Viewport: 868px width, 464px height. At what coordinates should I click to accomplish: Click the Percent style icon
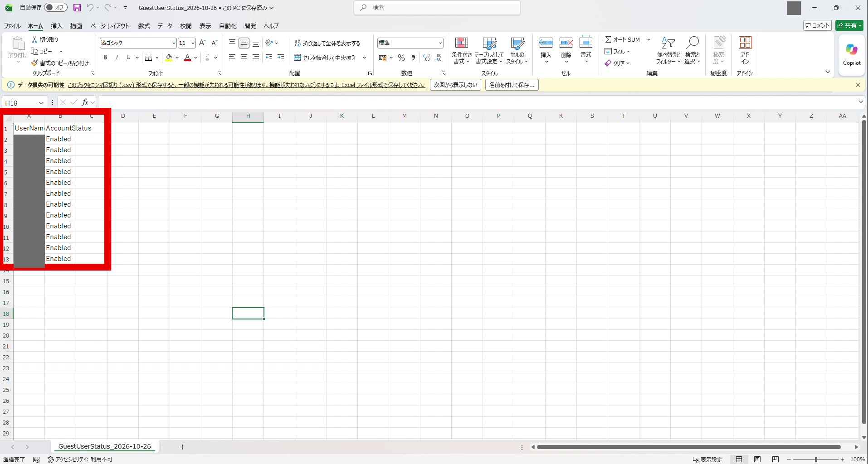tap(401, 58)
